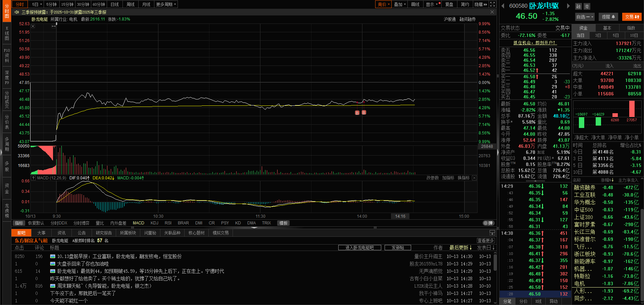The image size is (644, 305).
Task: Switch the fund flow to 10日
Action: tap(634, 35)
